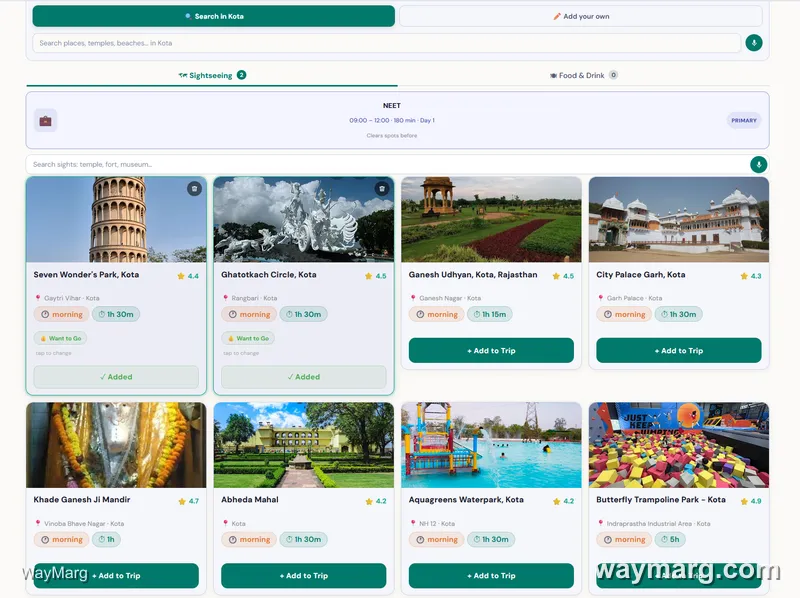The width and height of the screenshot is (800, 598).
Task: Open the Ghatotkach Circle chariot statue photo
Action: (304, 220)
